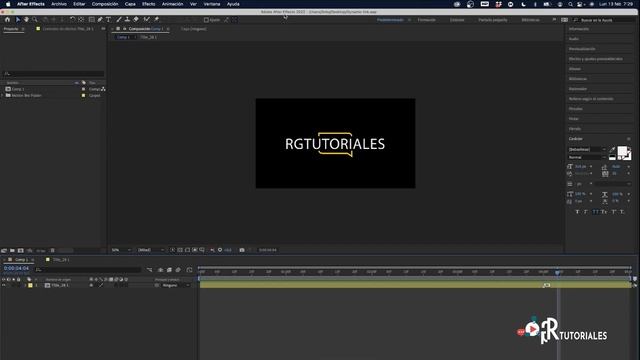Select the Roto Brush tool

tap(147, 19)
